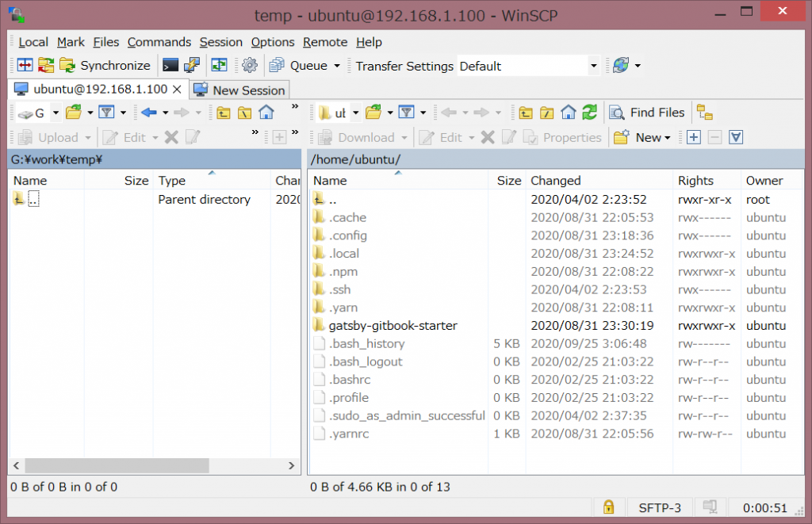
Task: Open Preferences gear icon
Action: click(250, 65)
